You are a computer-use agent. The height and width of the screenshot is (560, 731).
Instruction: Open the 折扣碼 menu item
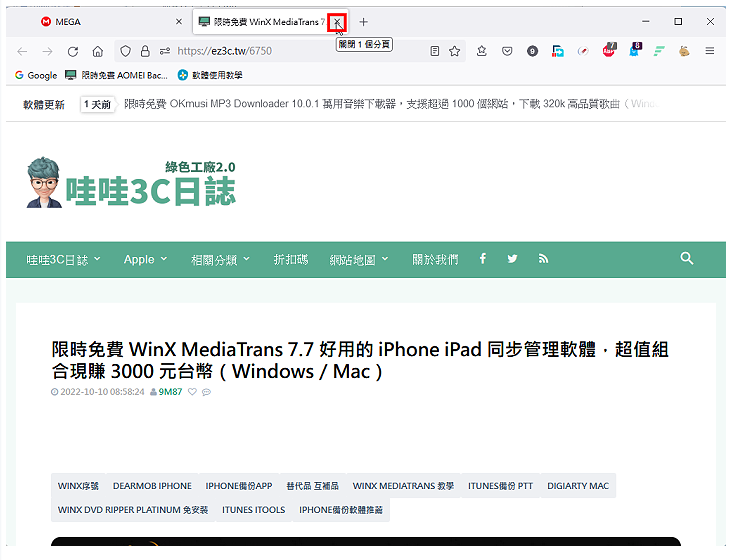click(x=291, y=260)
